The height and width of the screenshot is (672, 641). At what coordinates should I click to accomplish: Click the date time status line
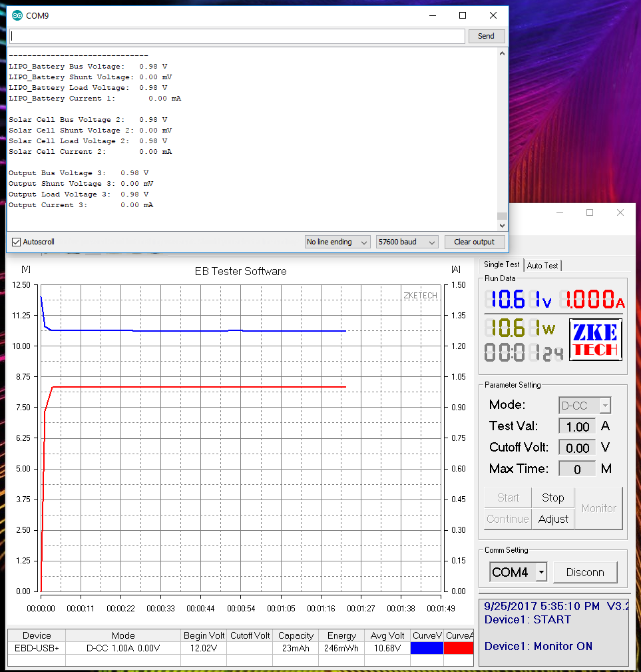click(556, 607)
